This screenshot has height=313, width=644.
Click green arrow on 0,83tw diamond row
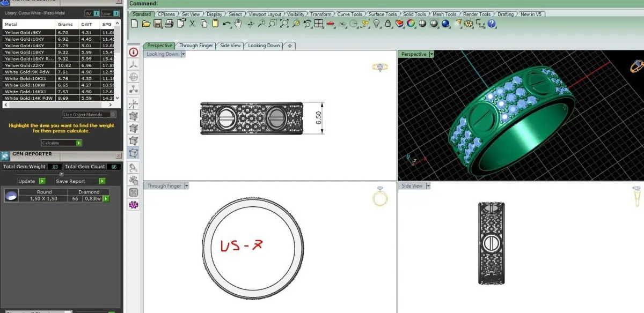click(106, 199)
